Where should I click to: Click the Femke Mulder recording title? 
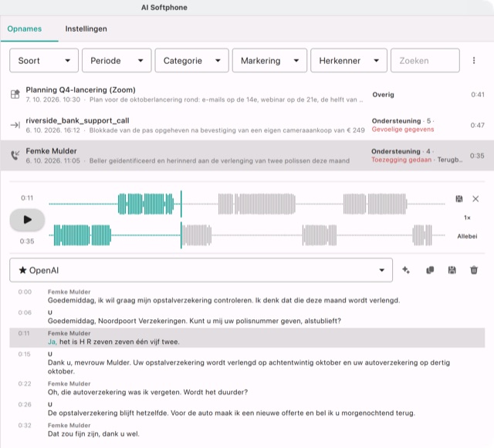tap(51, 151)
